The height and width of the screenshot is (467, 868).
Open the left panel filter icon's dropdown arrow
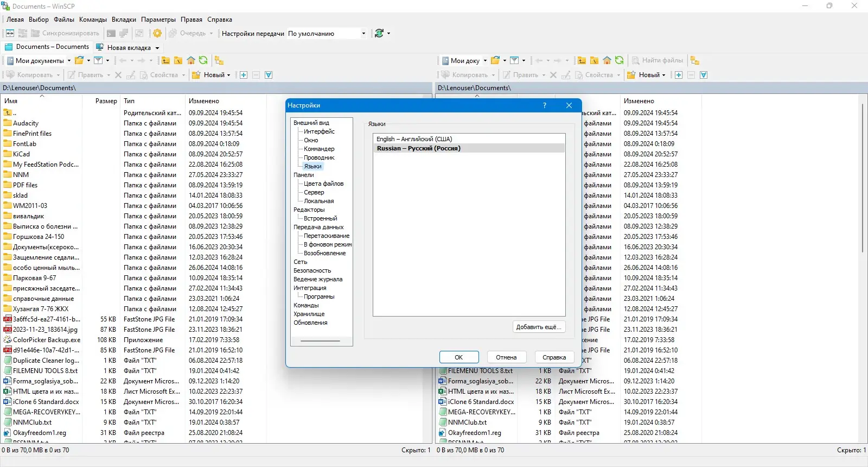point(107,61)
